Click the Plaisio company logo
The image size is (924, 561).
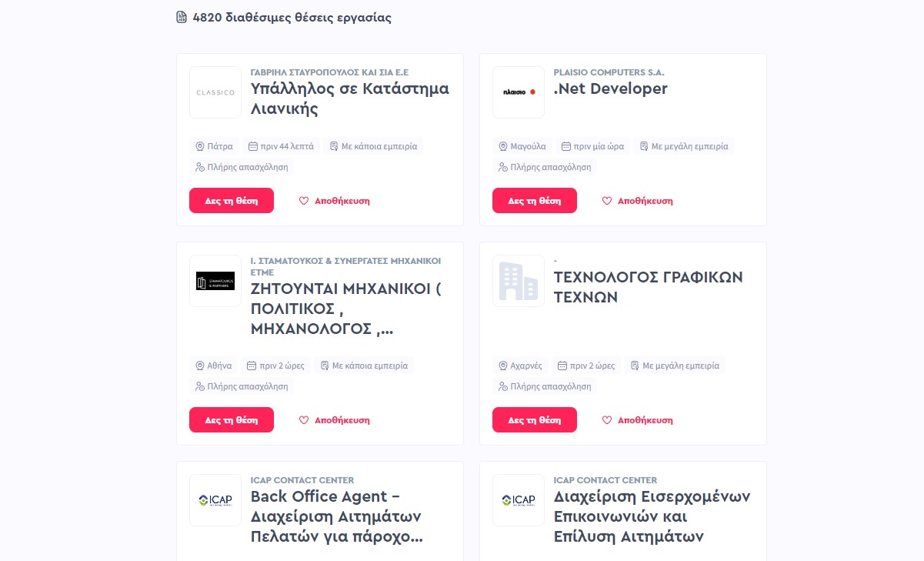(x=519, y=92)
